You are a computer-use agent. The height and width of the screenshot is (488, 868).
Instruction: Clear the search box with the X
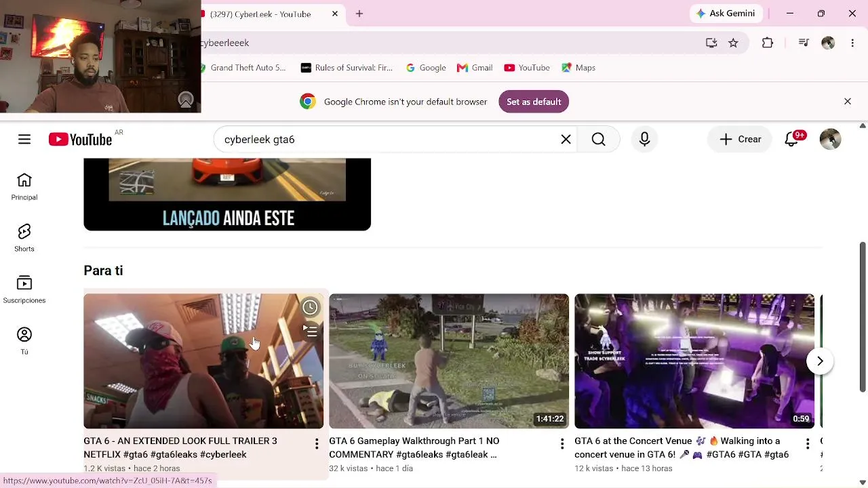[566, 139]
